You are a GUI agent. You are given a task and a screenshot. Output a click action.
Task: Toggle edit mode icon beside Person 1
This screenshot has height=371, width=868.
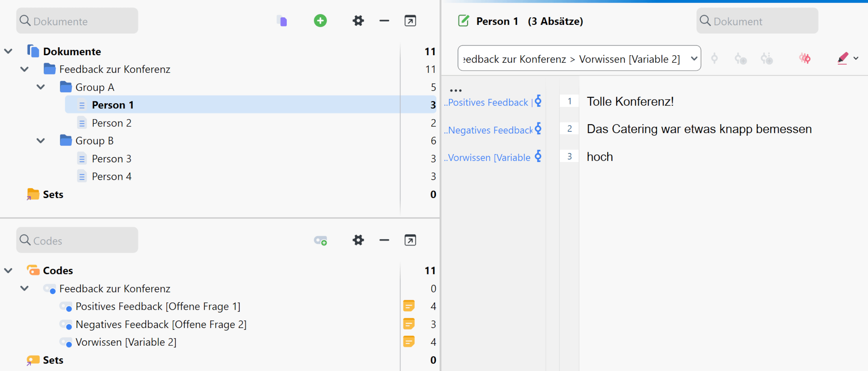click(x=464, y=21)
